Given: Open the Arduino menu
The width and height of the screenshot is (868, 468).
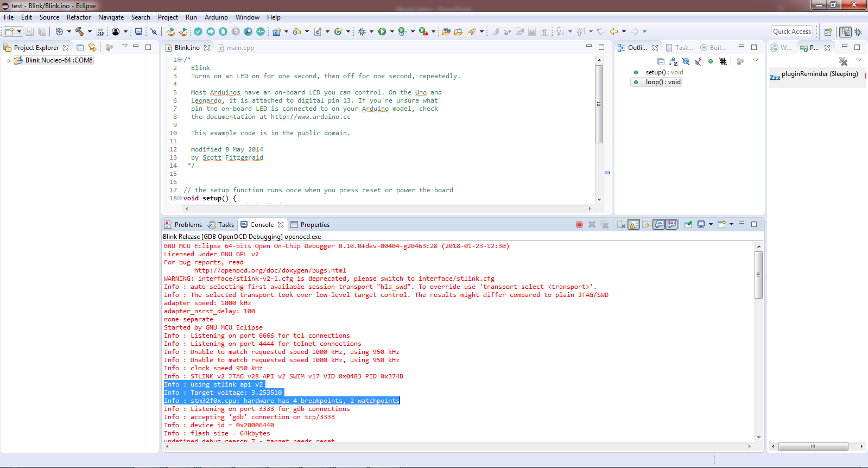Looking at the screenshot, I should [216, 17].
